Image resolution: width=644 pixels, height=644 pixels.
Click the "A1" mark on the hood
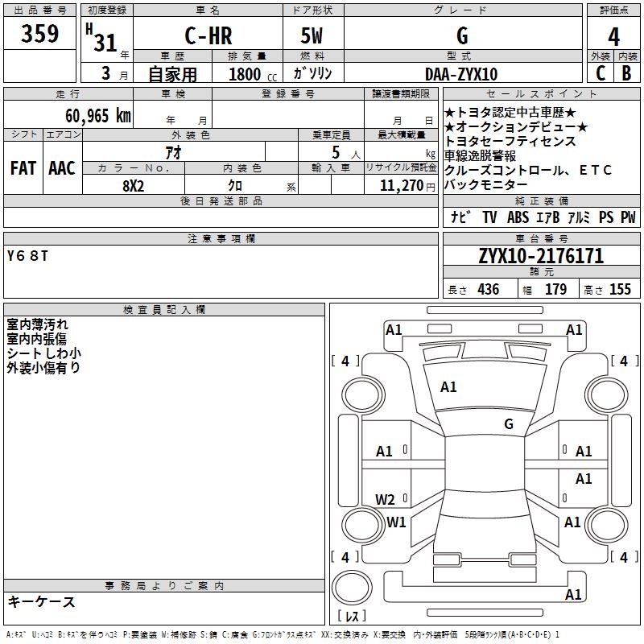[448, 387]
